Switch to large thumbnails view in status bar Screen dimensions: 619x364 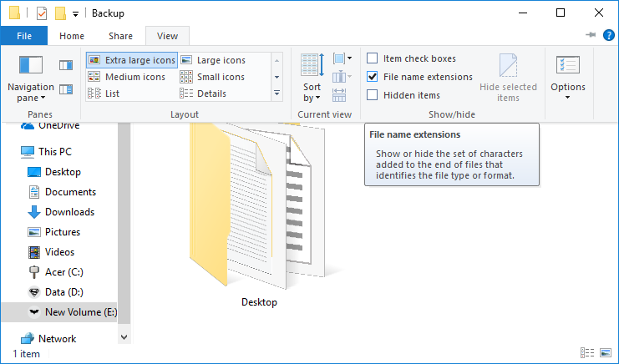point(604,353)
